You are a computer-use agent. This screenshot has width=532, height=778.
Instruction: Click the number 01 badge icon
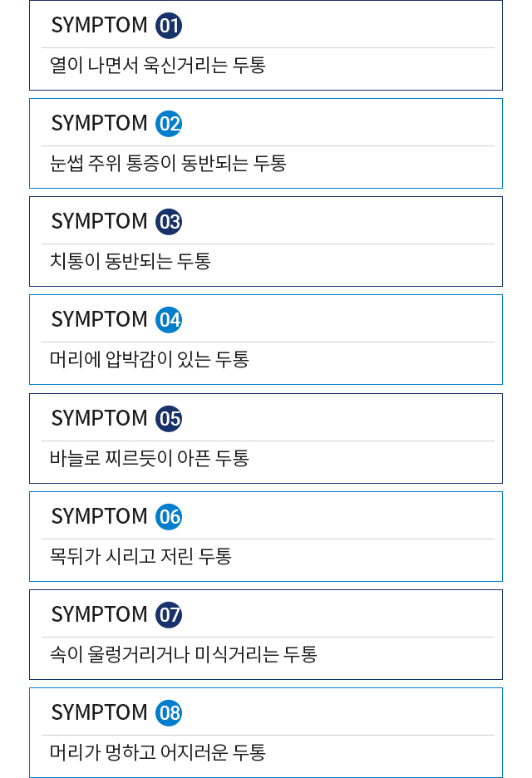(169, 26)
